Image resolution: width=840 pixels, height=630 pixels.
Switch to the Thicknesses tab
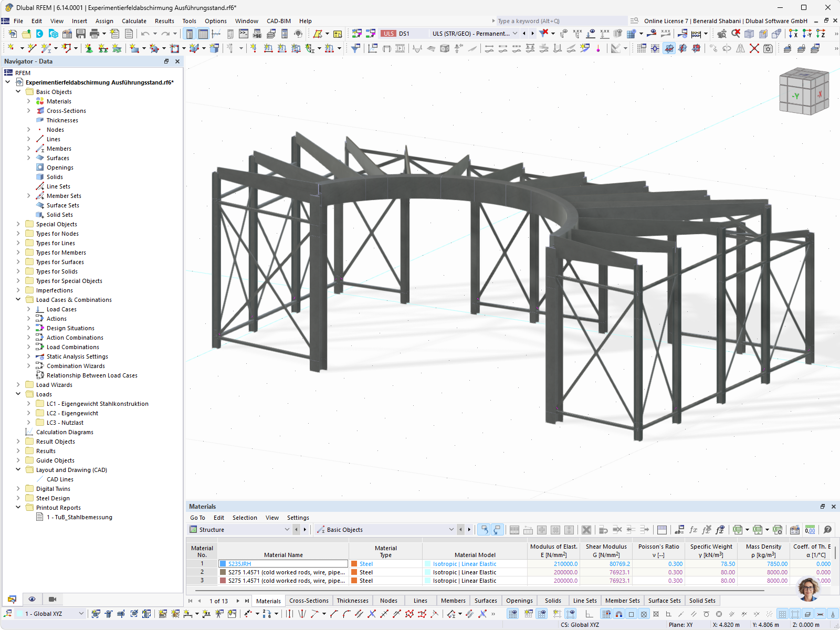click(x=352, y=601)
